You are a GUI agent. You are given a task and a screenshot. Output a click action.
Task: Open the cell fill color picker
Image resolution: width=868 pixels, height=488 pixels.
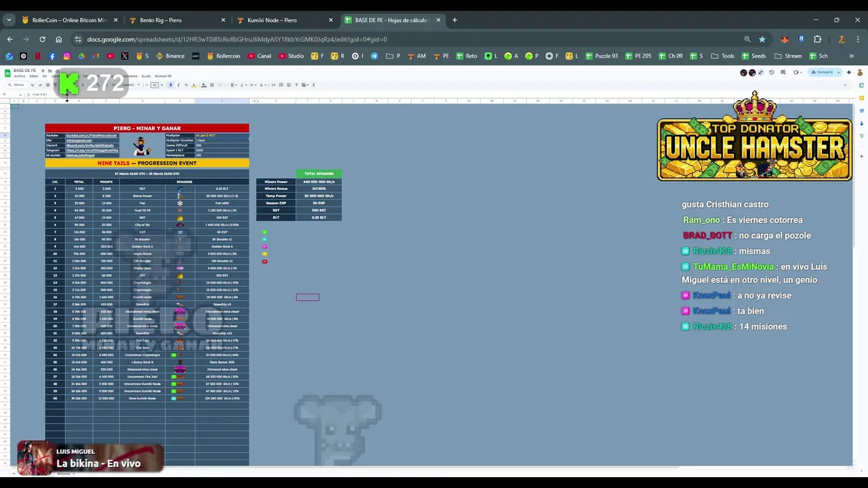coord(203,85)
